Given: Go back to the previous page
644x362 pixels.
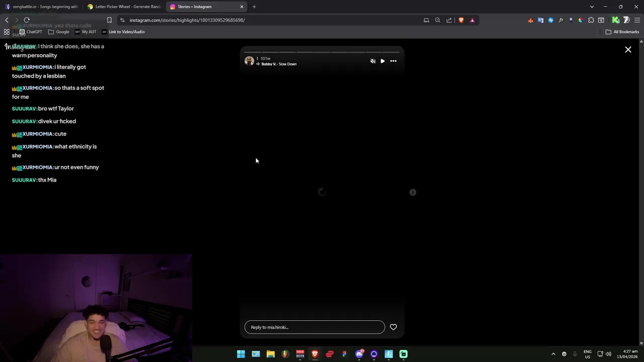Looking at the screenshot, I should [7, 20].
